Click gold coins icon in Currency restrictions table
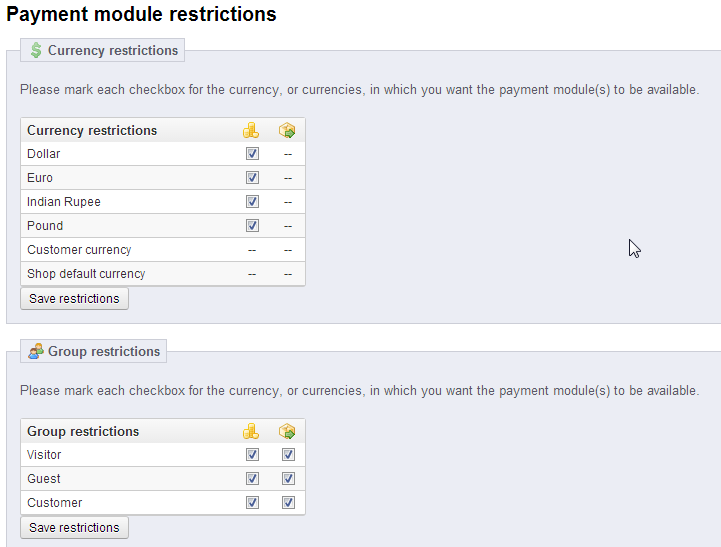Viewport: 721px width, 547px height. click(x=252, y=130)
